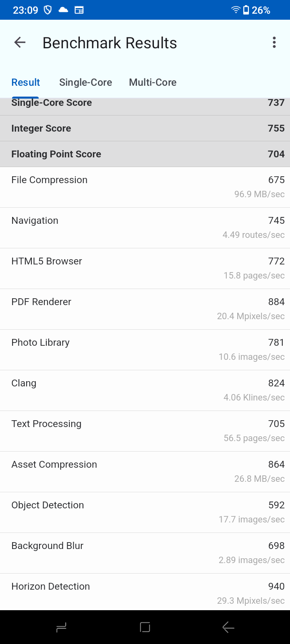The width and height of the screenshot is (290, 644).
Task: Select the Result tab
Action: point(26,83)
